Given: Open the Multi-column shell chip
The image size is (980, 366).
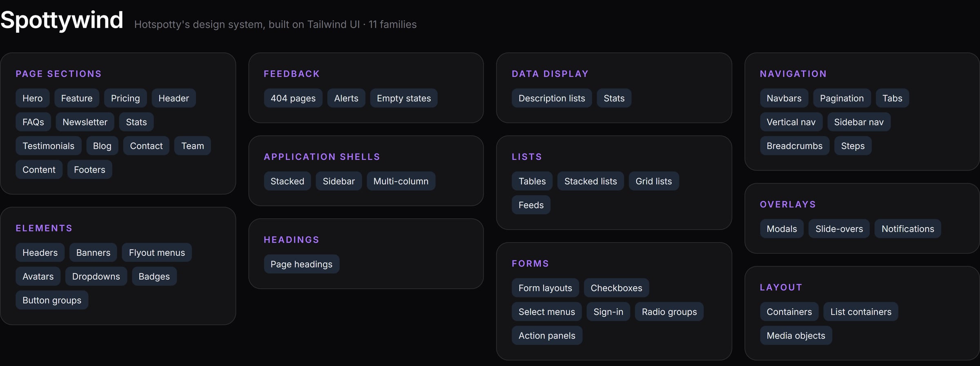Looking at the screenshot, I should point(401,181).
